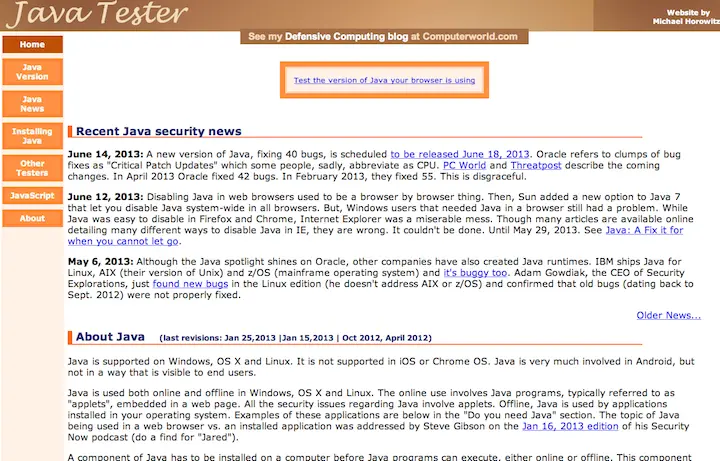Open the Installing Java page
The height and width of the screenshot is (461, 720).
click(x=32, y=136)
